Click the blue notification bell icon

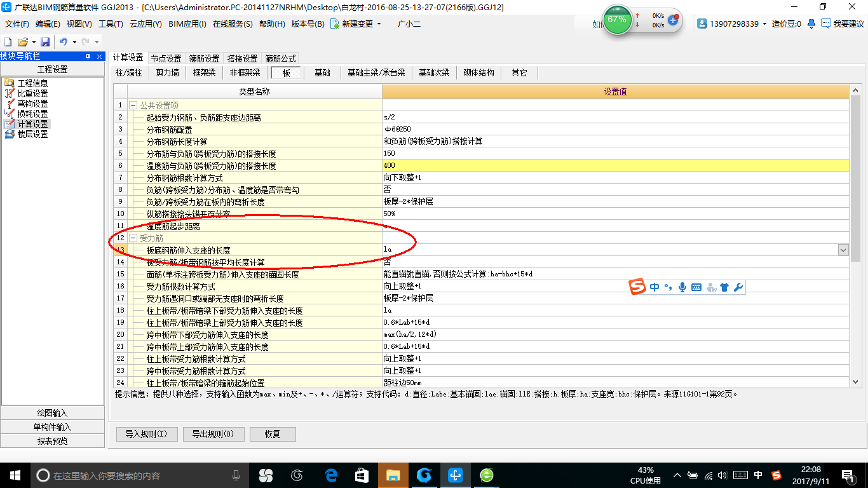(x=811, y=24)
